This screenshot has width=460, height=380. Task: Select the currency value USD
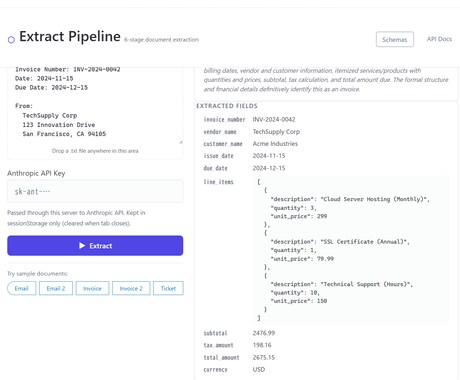click(259, 369)
